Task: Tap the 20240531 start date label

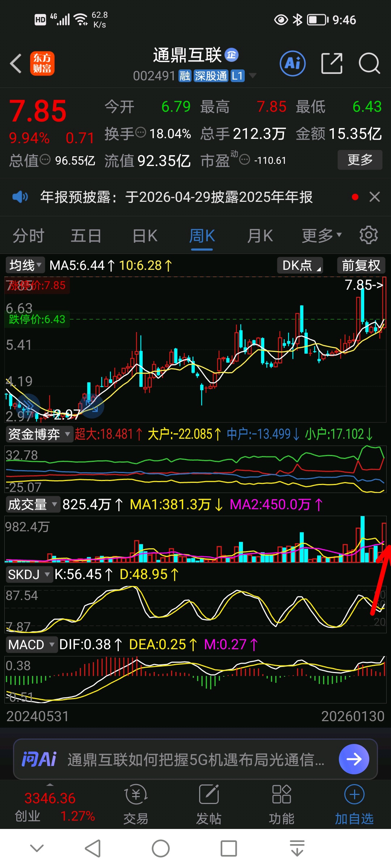Action: [38, 716]
